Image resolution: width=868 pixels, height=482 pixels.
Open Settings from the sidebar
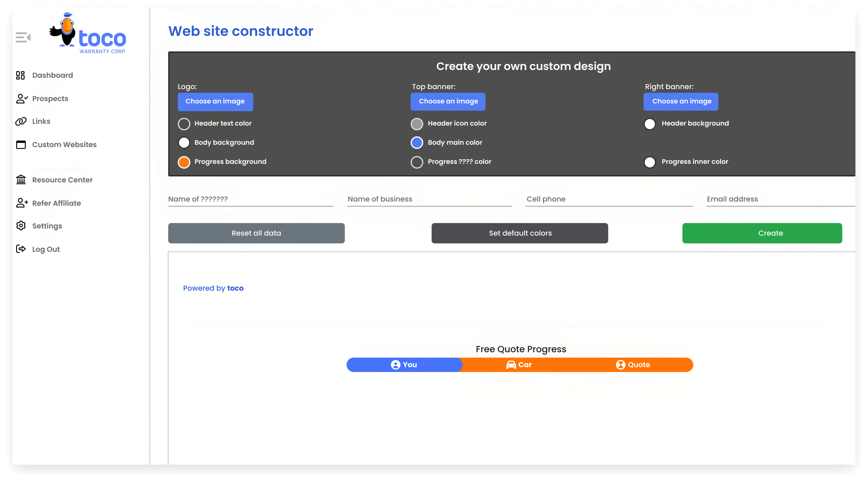click(x=47, y=226)
